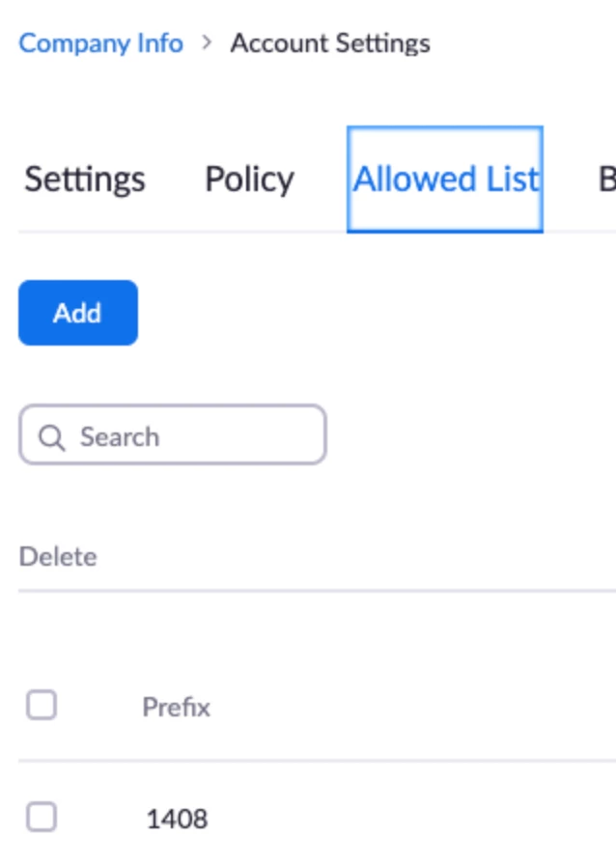Screen dimensions: 616x865
Task: Click the blue-outlined Allowed List tab
Action: 445,180
